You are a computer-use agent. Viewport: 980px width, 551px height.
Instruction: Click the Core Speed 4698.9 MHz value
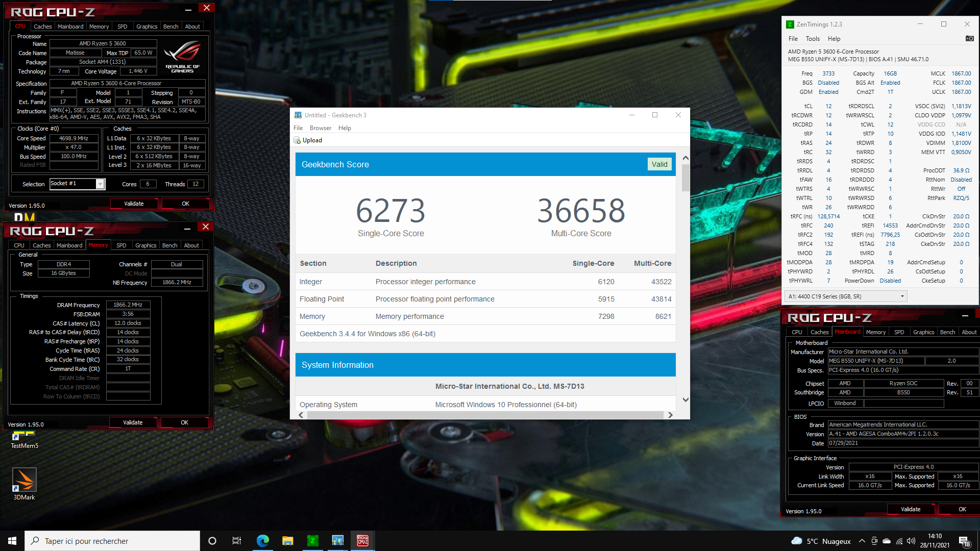point(74,138)
